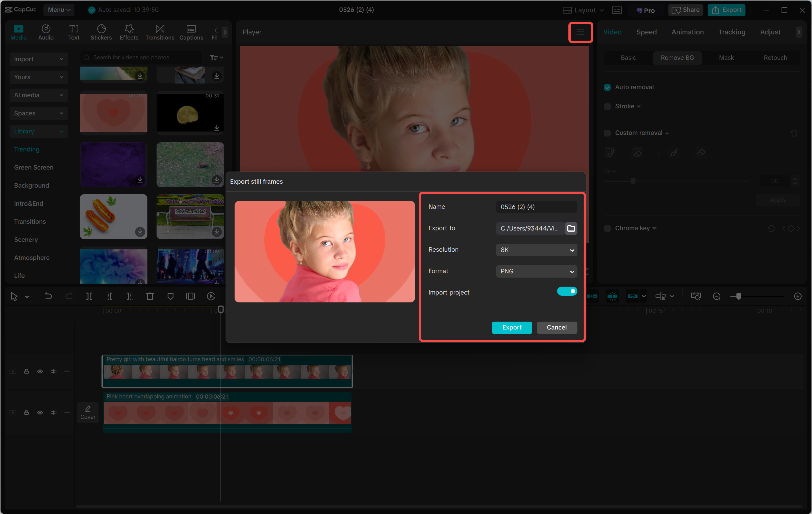Image resolution: width=812 pixels, height=514 pixels.
Task: Open the folder browser next to Export to
Action: point(571,228)
